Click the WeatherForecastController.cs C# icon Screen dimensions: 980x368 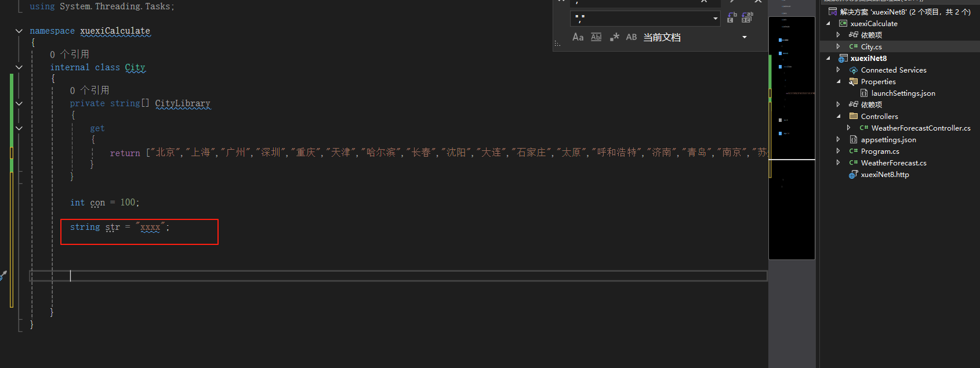864,128
